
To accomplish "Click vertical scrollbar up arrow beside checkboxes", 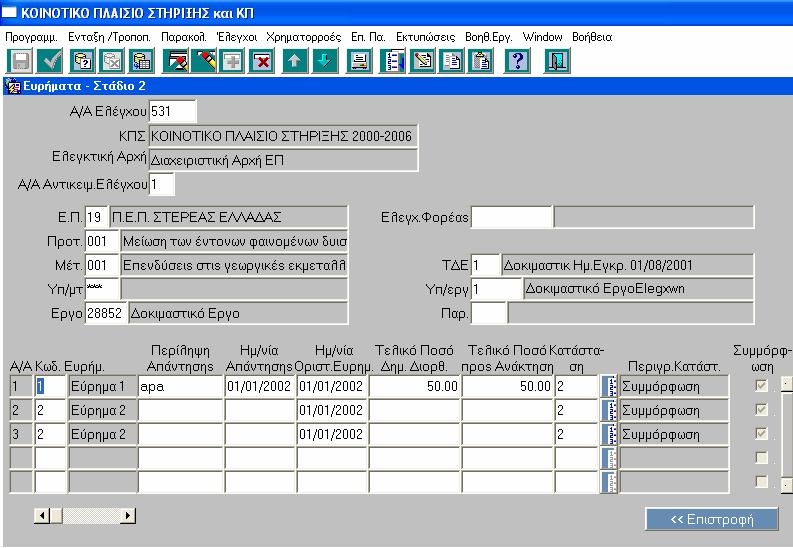I will [x=786, y=383].
